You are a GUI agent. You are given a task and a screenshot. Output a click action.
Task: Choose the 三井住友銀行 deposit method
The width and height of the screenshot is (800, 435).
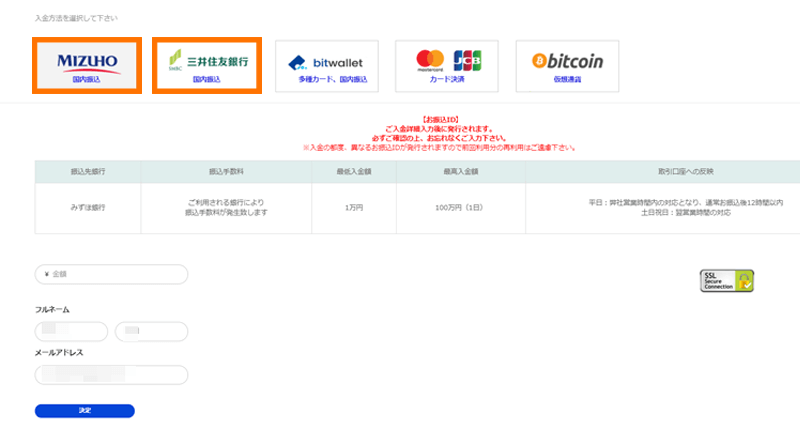point(207,65)
